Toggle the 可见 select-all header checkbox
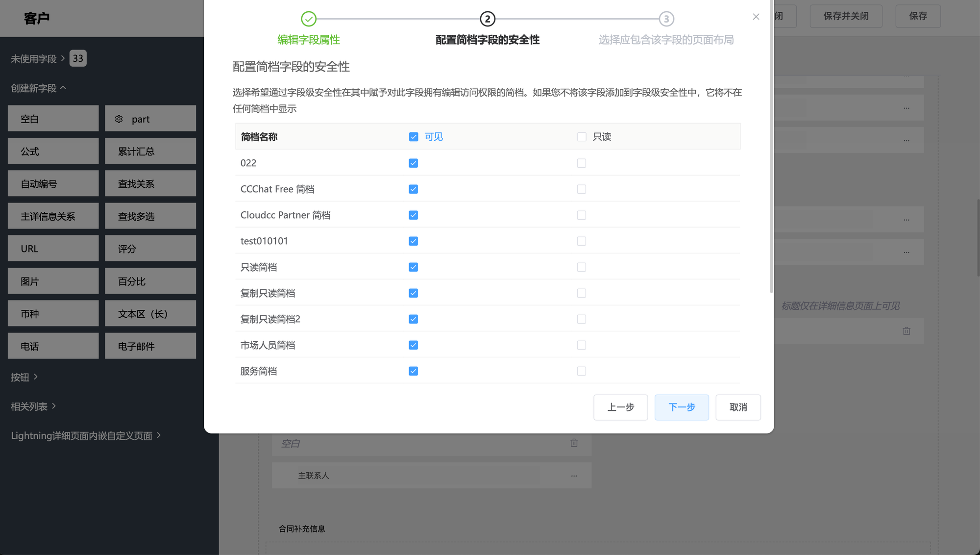Screen dimensions: 980x555 [414, 137]
